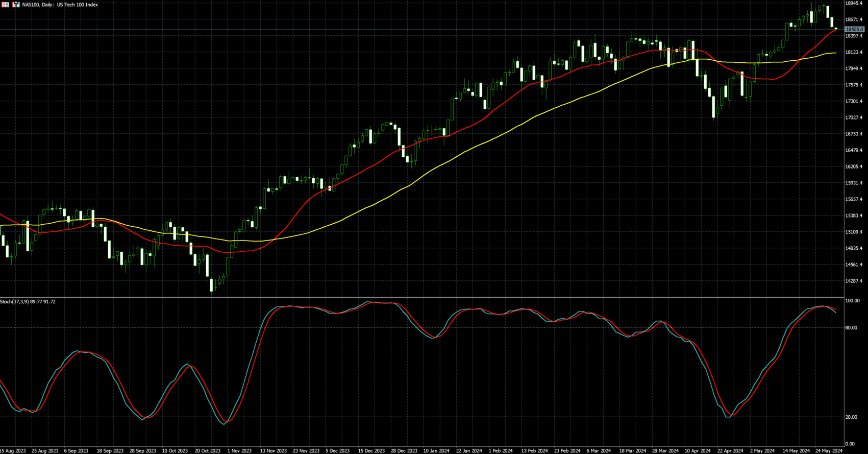Click the stochastic 80.00 level label

pyautogui.click(x=851, y=328)
